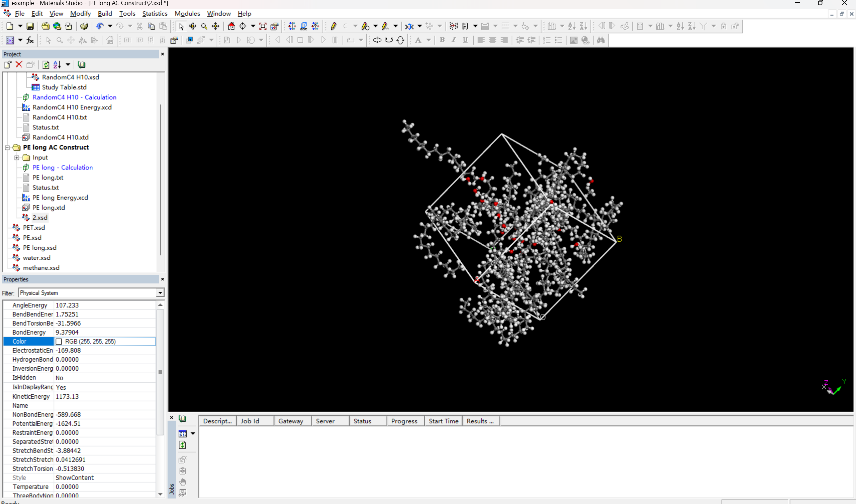
Task: Expand the Input folder
Action: click(17, 158)
